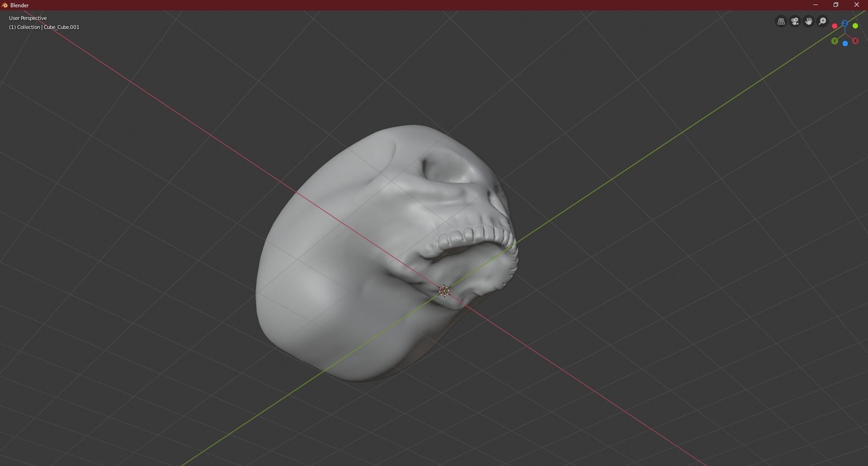
Task: Click the negative X red gizmo dot
Action: point(835,26)
